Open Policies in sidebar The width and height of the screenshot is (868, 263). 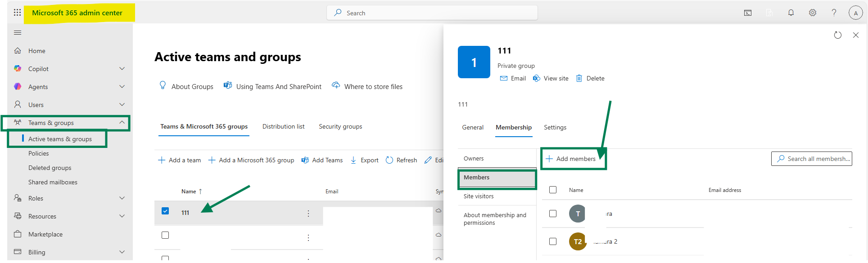click(x=38, y=153)
